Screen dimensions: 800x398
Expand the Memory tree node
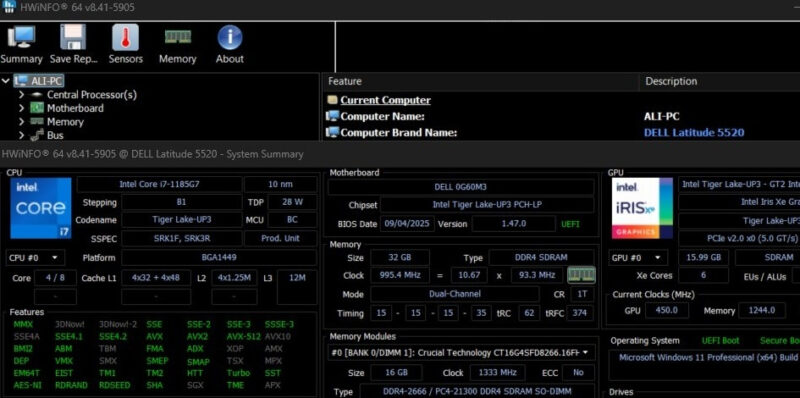[x=21, y=121]
